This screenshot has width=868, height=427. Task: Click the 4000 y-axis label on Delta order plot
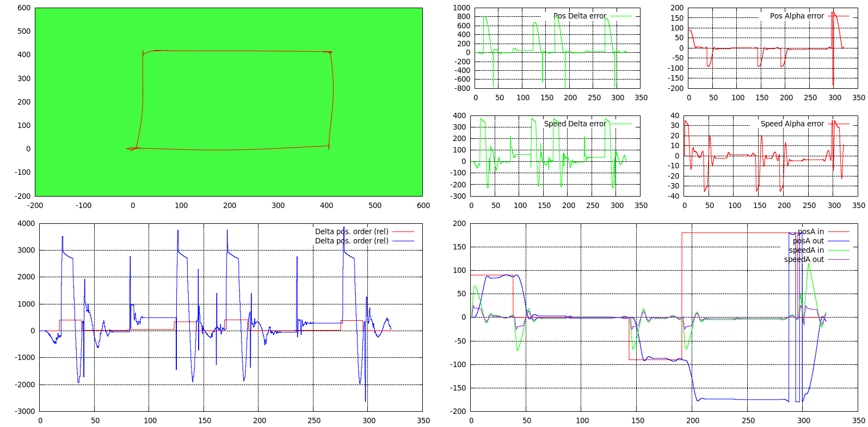click(x=26, y=223)
